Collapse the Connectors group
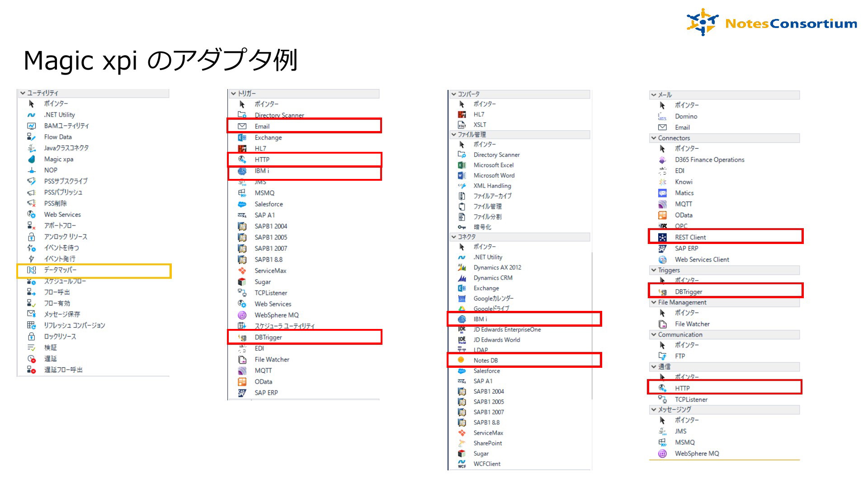The height and width of the screenshot is (488, 868). coord(653,138)
